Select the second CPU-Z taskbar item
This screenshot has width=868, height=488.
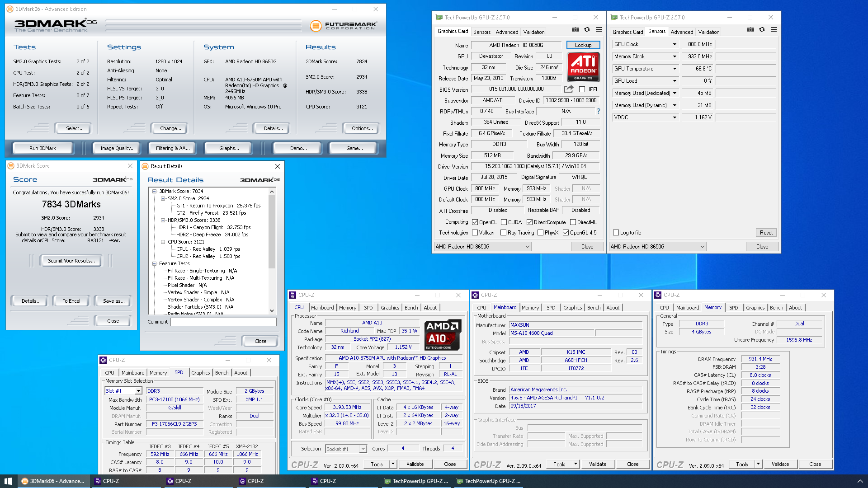198,481
